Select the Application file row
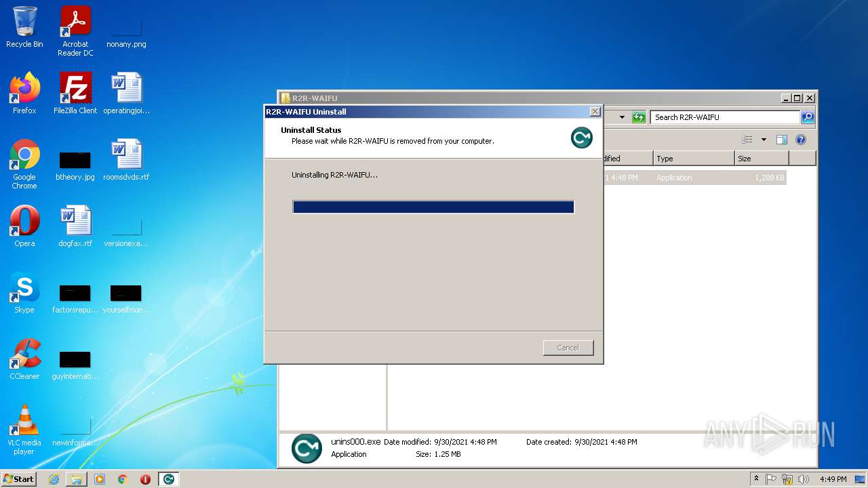This screenshot has height=488, width=868. [x=694, y=178]
